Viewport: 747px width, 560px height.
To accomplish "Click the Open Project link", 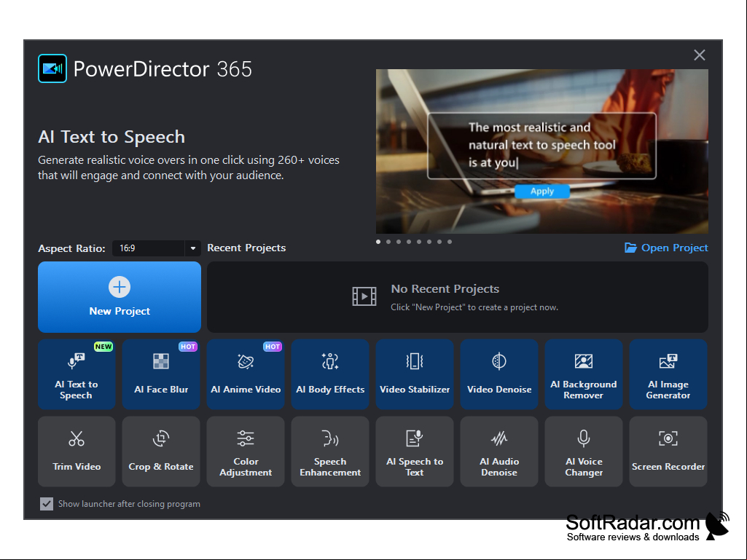I will tap(666, 248).
